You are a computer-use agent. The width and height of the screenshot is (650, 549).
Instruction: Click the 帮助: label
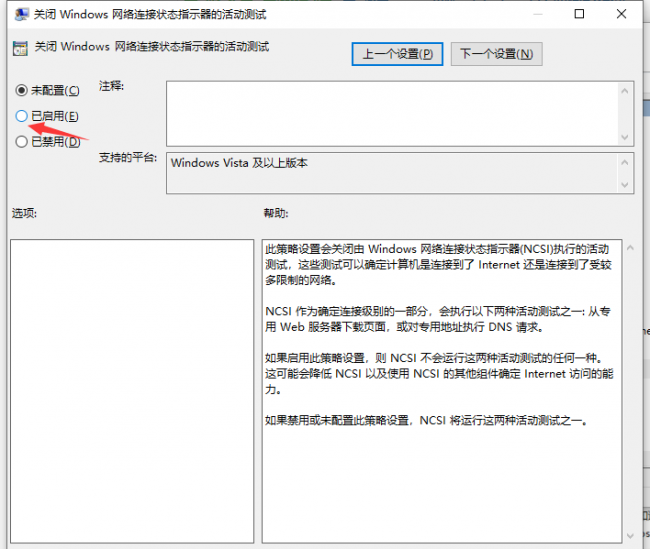276,213
